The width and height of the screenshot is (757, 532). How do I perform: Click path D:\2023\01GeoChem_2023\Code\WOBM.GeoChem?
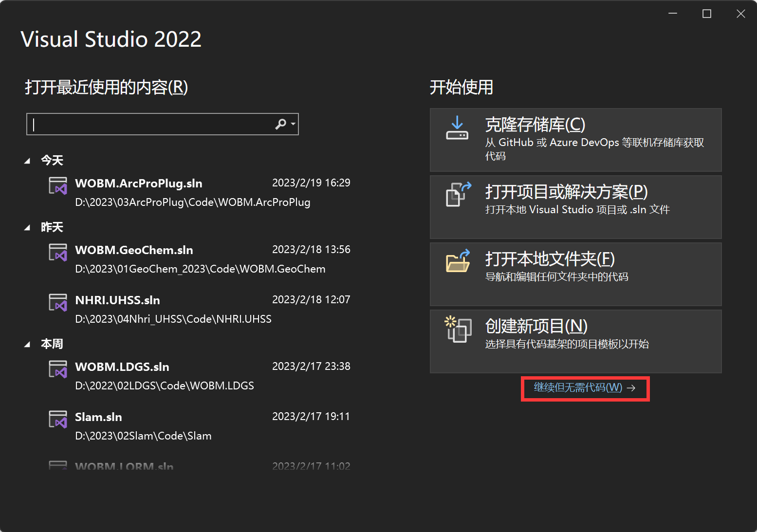(200, 269)
